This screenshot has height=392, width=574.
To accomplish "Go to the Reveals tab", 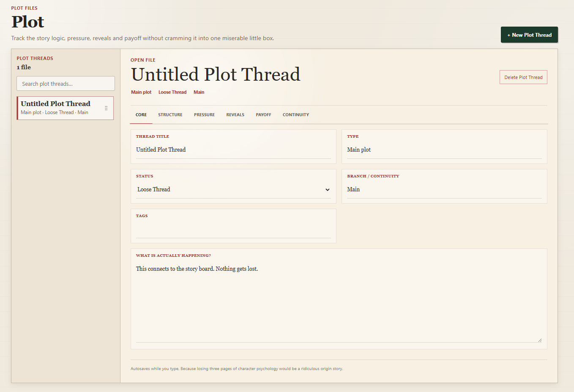I will click(x=235, y=115).
